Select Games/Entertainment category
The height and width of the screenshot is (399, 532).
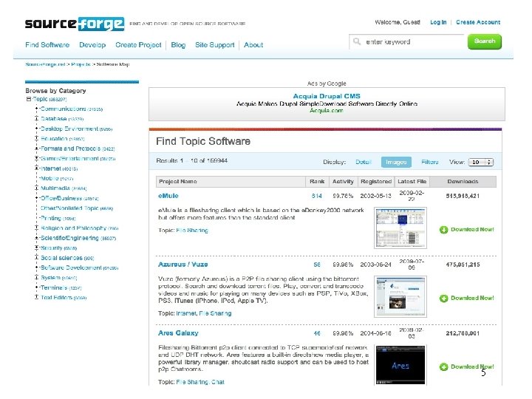tap(69, 158)
